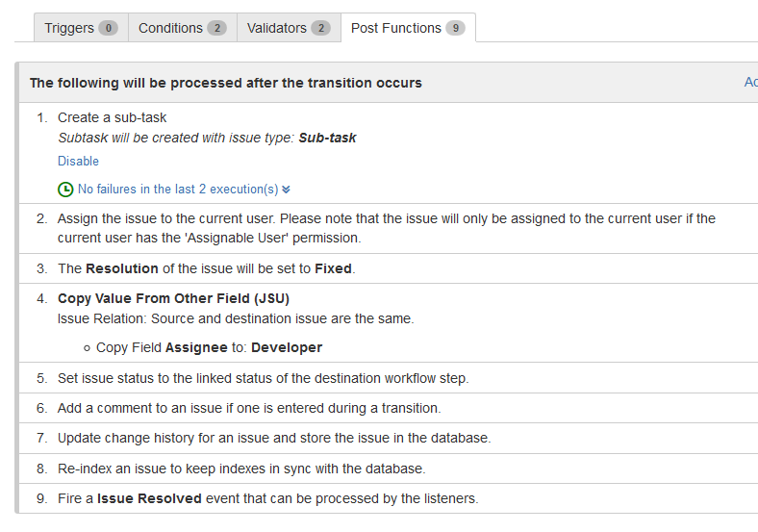Select the 'Fire a Issue Resolved event' row
This screenshot has height=532, width=758.
389,498
